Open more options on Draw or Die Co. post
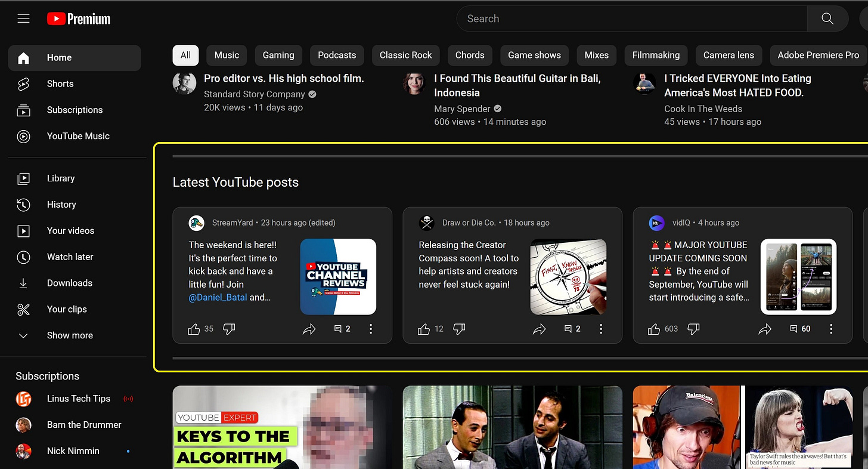The width and height of the screenshot is (868, 469). pos(601,329)
